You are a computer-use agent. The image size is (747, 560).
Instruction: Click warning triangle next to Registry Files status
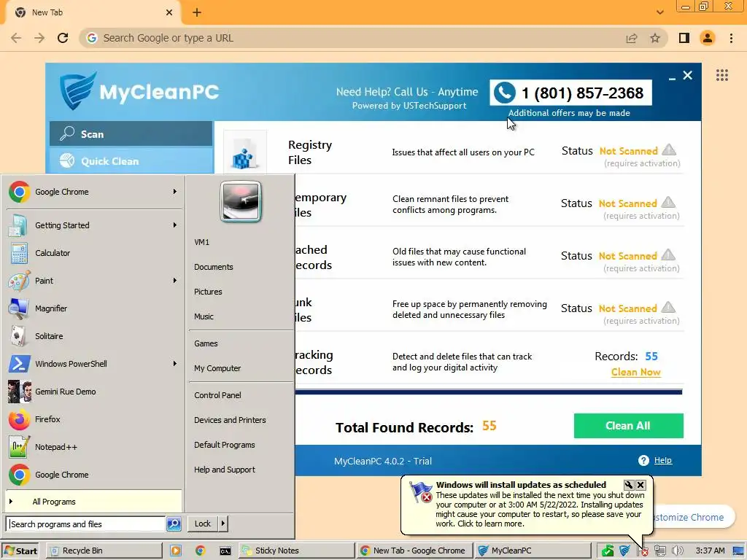tap(669, 150)
